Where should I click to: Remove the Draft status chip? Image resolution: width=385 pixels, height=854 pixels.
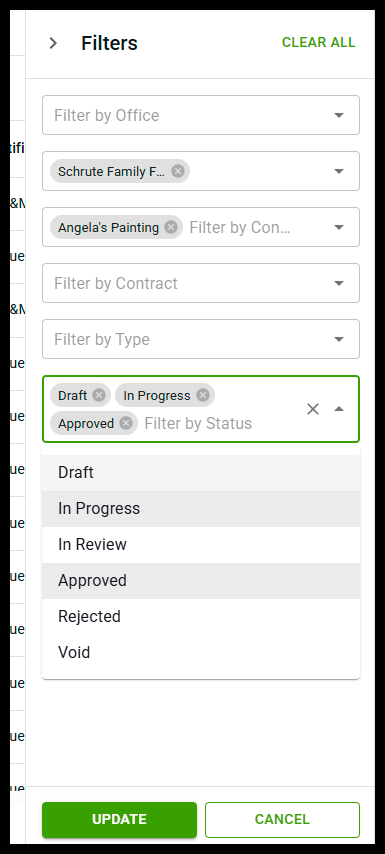click(99, 395)
